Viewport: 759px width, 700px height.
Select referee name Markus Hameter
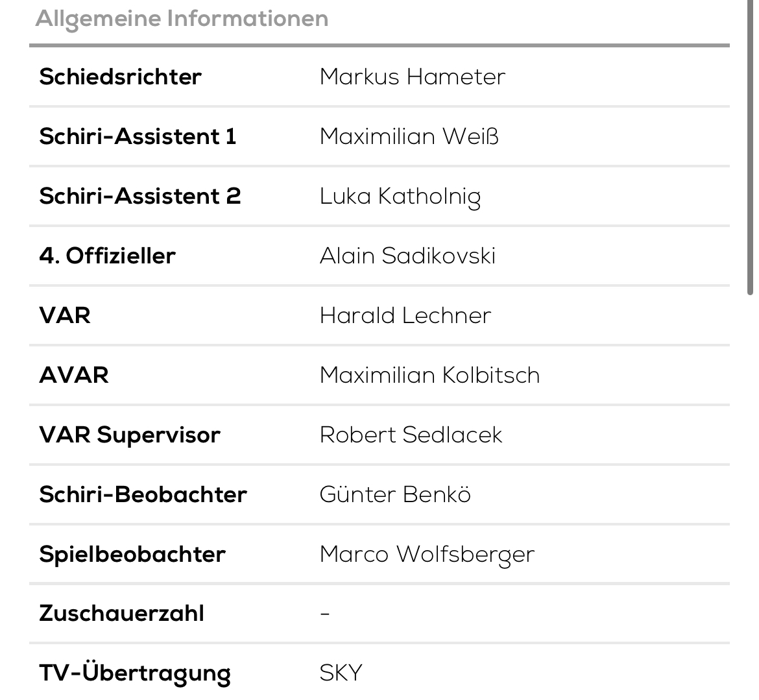413,77
